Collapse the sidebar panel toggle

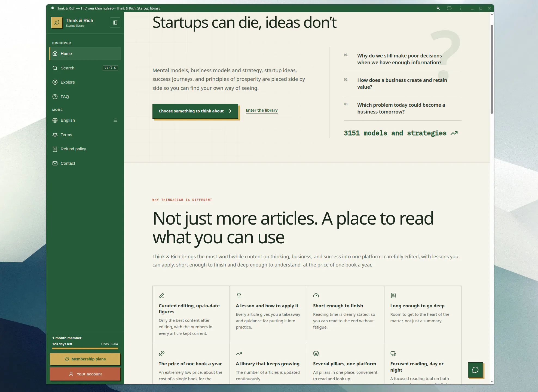115,23
